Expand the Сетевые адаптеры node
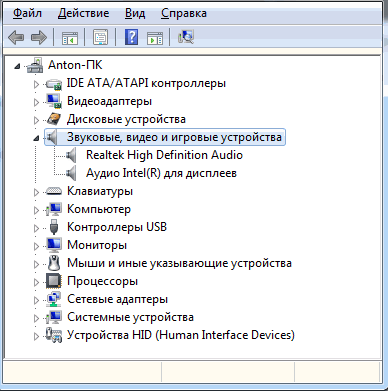The image size is (388, 391). [36, 300]
